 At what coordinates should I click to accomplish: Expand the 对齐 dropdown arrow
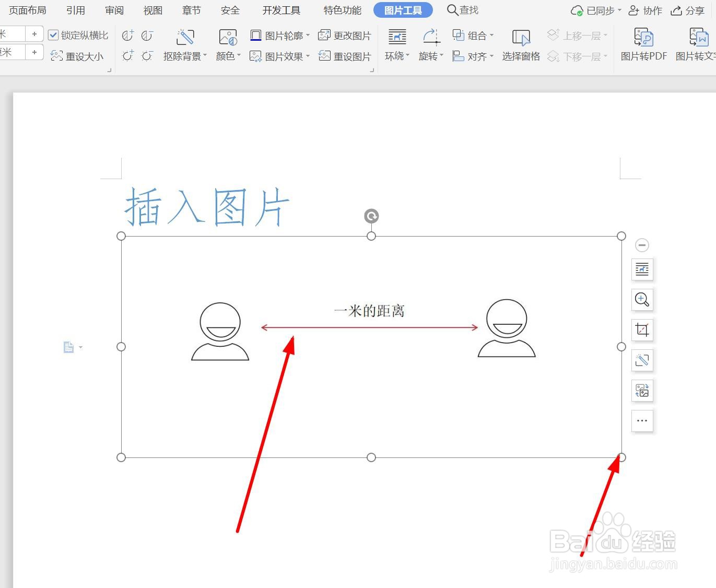pyautogui.click(x=491, y=56)
